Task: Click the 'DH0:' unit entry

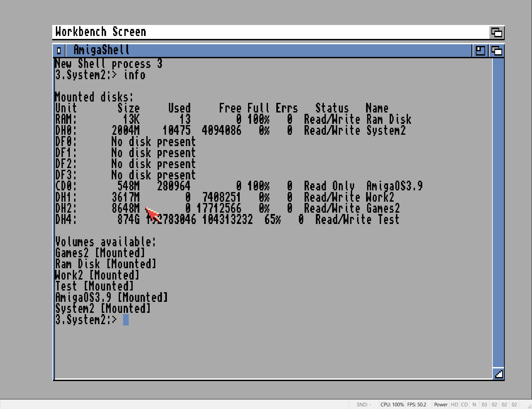Action: (x=66, y=130)
